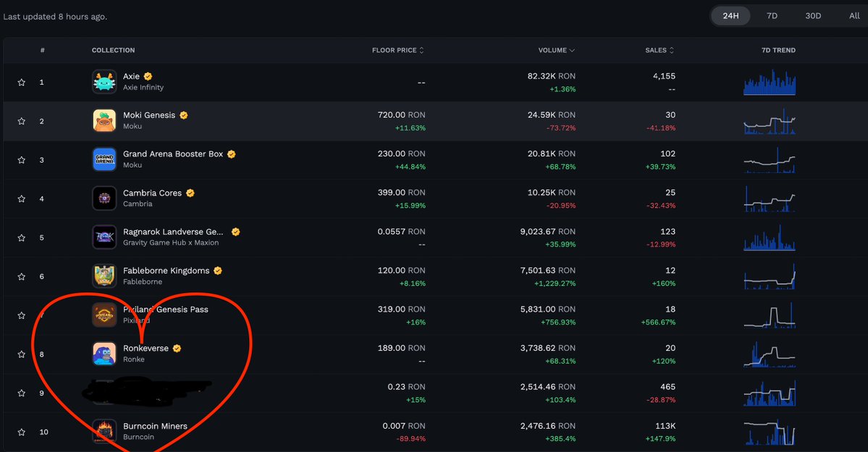Open the Axie collection name link
The height and width of the screenshot is (452, 868).
[131, 77]
